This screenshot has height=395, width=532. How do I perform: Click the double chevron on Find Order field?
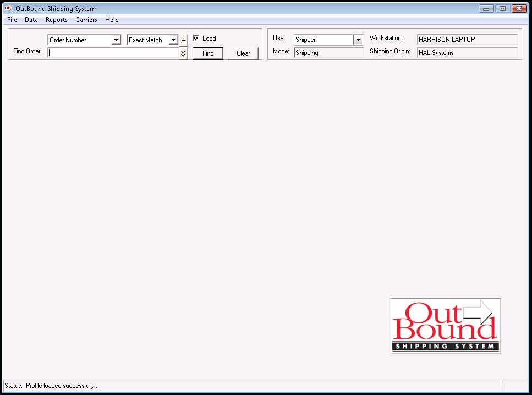184,53
